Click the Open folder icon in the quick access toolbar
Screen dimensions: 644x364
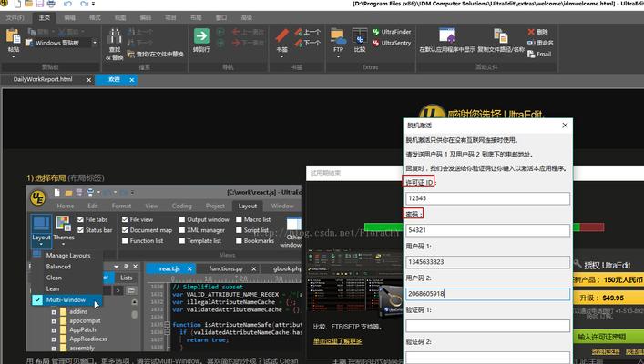[29, 5]
